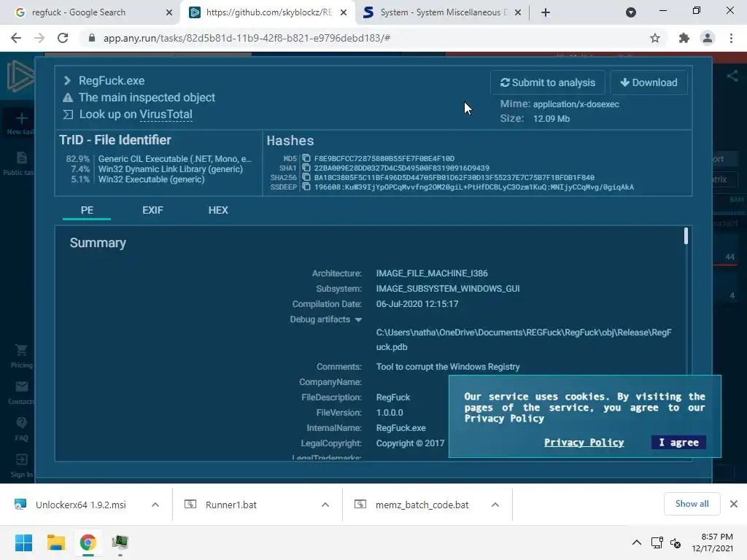Click the network status tray icon
747x560 pixels.
[x=657, y=542]
